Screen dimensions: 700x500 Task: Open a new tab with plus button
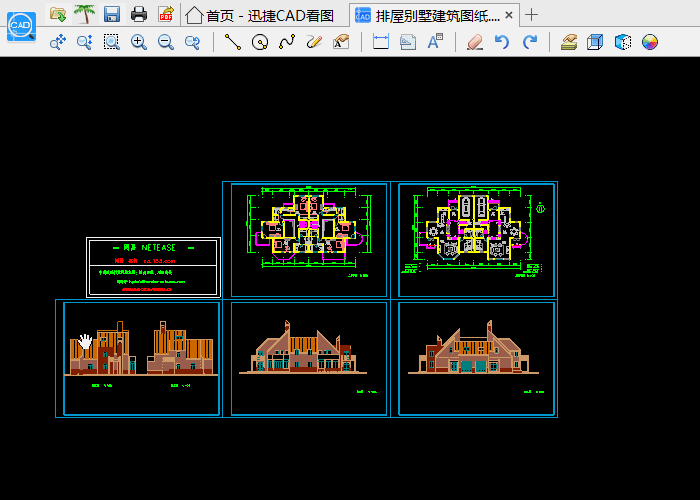(532, 15)
